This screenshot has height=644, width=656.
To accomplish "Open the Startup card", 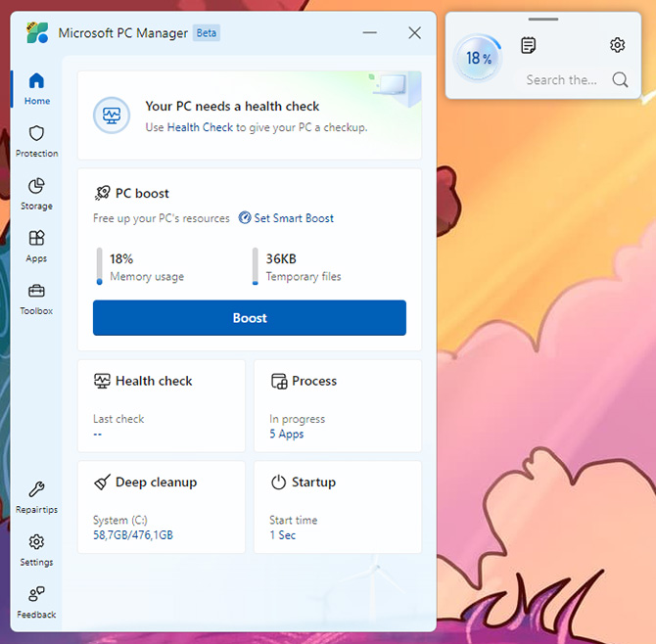I will tap(338, 507).
